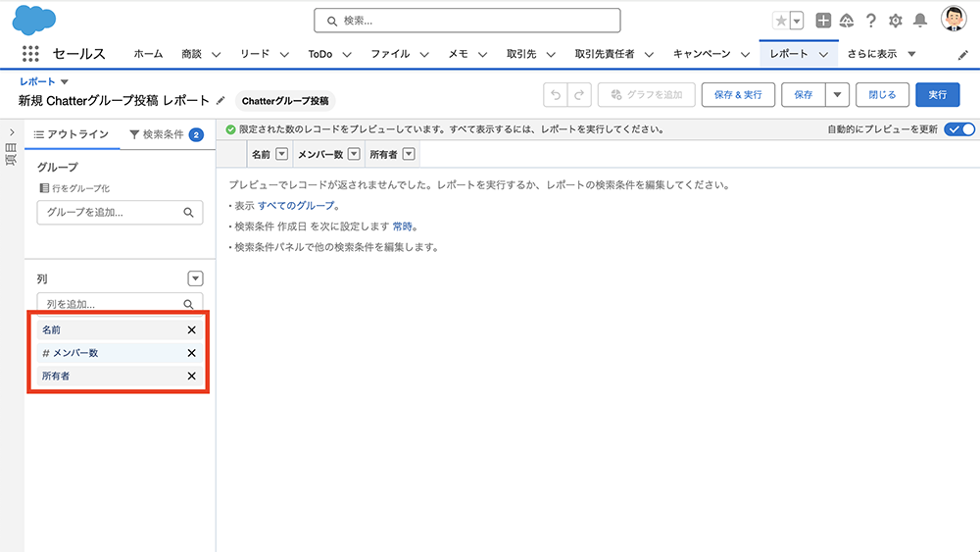Click the search icon in 列を追加 field

pyautogui.click(x=188, y=305)
